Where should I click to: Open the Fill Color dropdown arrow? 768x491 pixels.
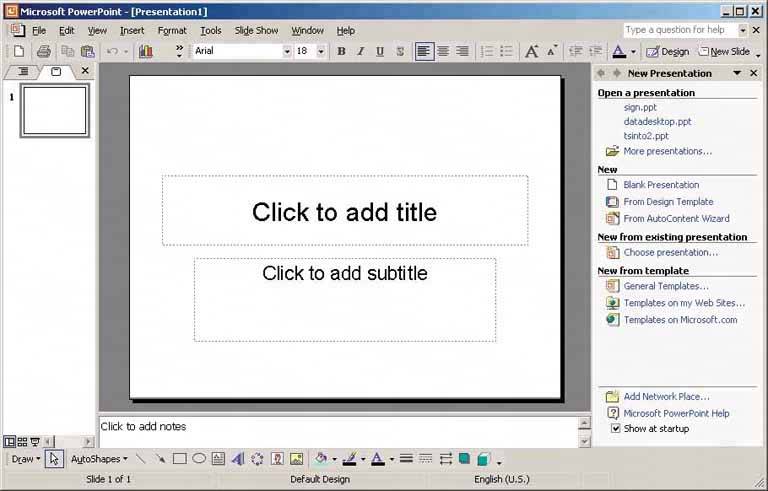pyautogui.click(x=335, y=459)
